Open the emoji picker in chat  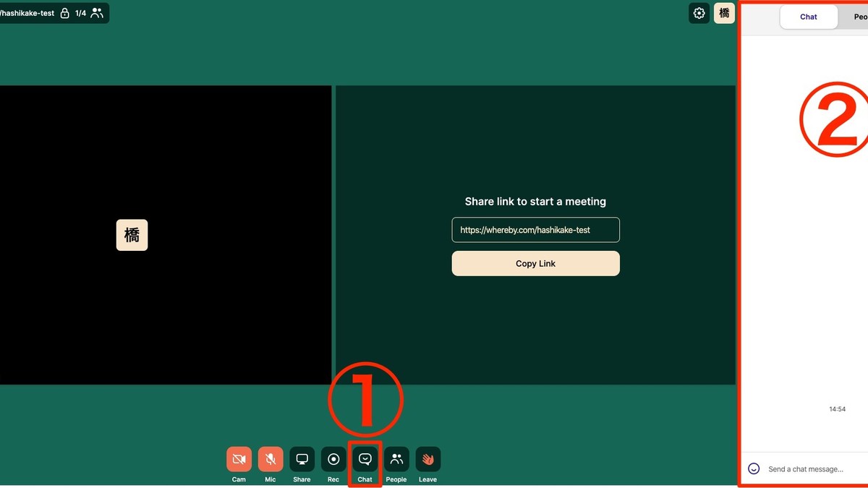tap(754, 468)
